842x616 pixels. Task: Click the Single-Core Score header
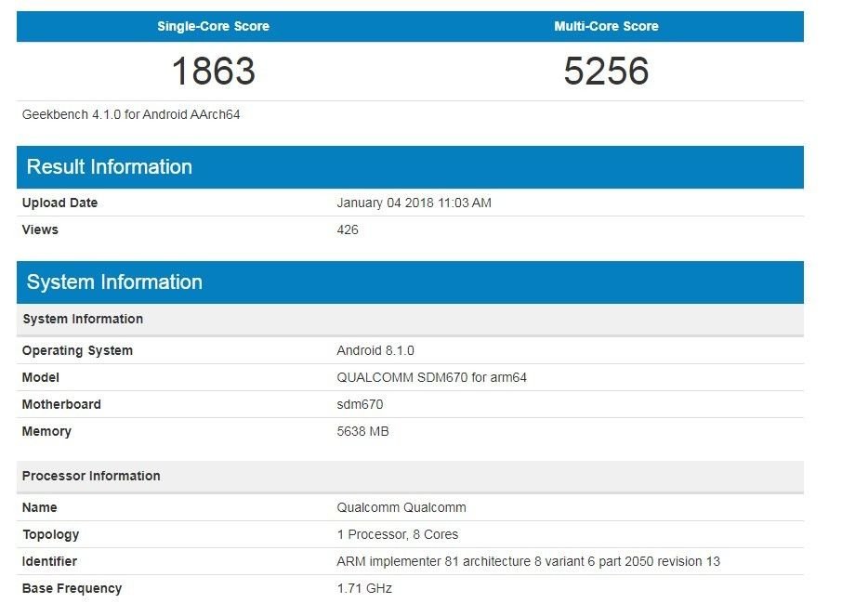point(213,26)
